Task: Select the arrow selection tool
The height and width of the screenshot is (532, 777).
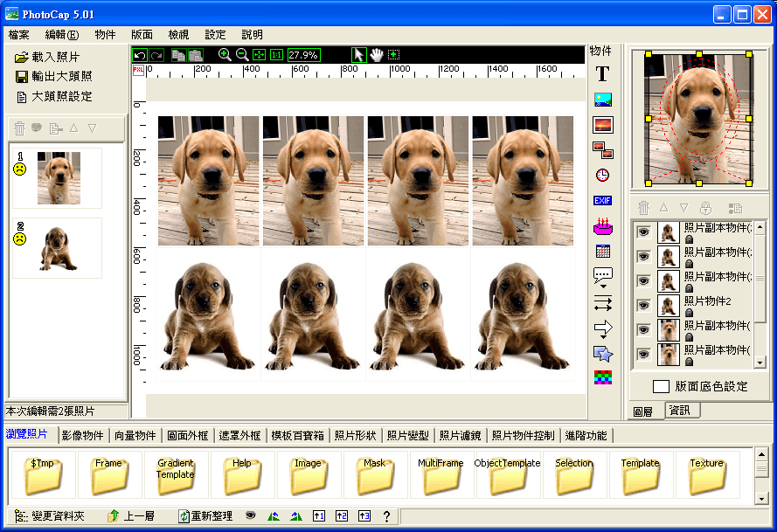Action: 358,54
